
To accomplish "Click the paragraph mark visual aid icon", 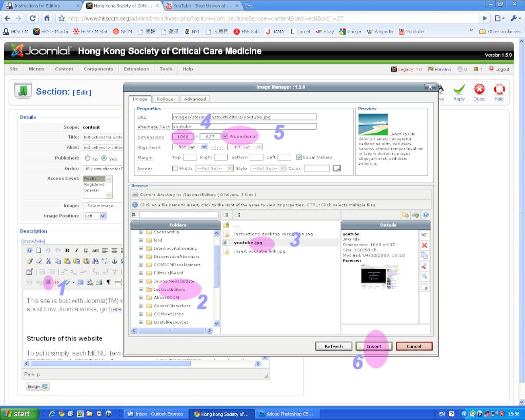I will point(109,283).
